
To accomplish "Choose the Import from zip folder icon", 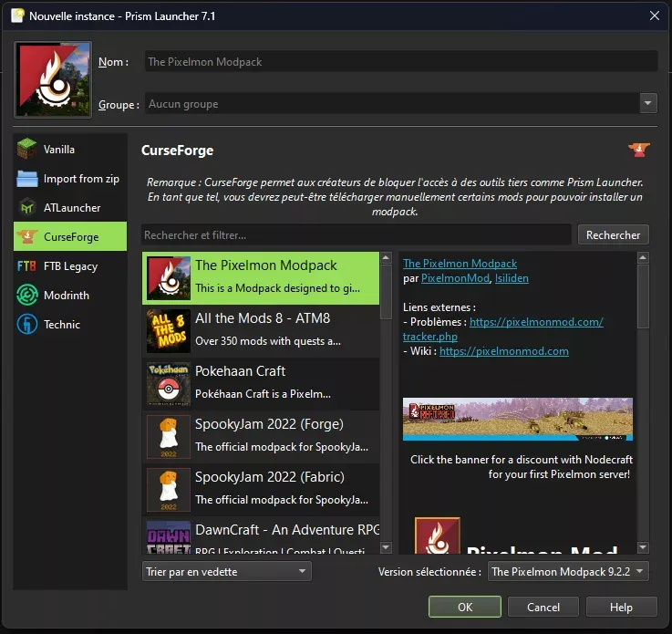I will click(27, 178).
